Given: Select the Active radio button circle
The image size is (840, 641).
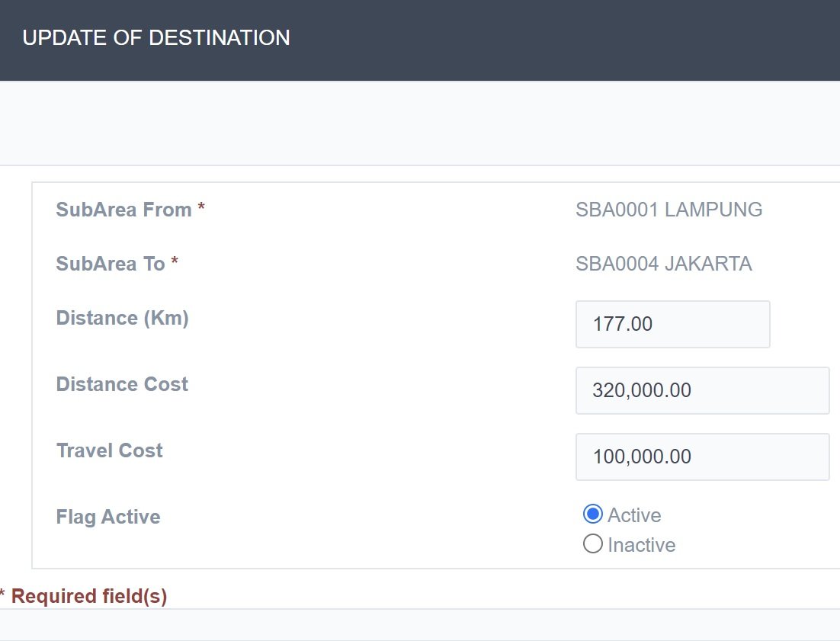Looking at the screenshot, I should click(x=592, y=514).
